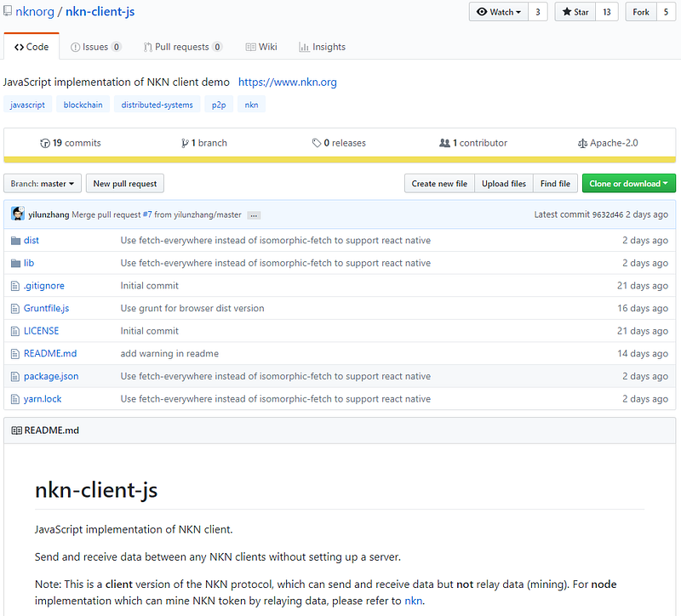The image size is (681, 616).
Task: Open README.md in the file list
Action: [50, 353]
